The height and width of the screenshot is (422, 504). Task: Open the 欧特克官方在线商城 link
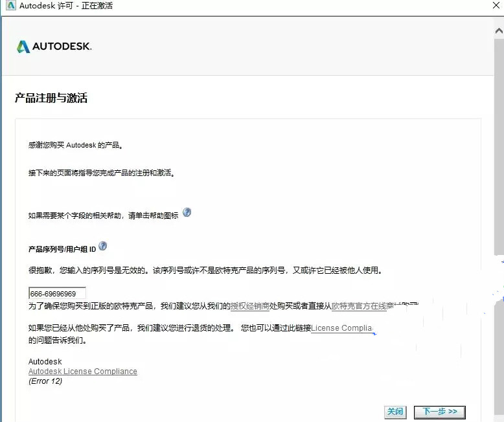point(363,305)
